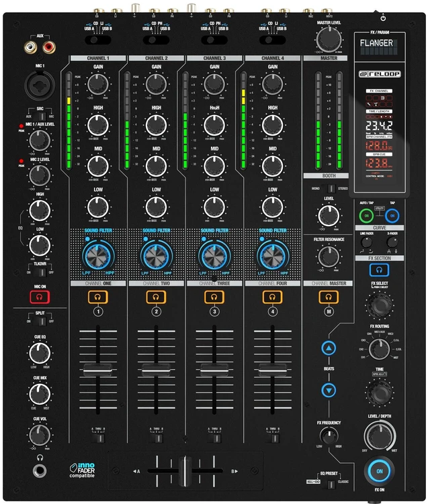The height and width of the screenshot is (504, 430).
Task: Toggle the TLKOVR on/off switch
Action: [40, 272]
